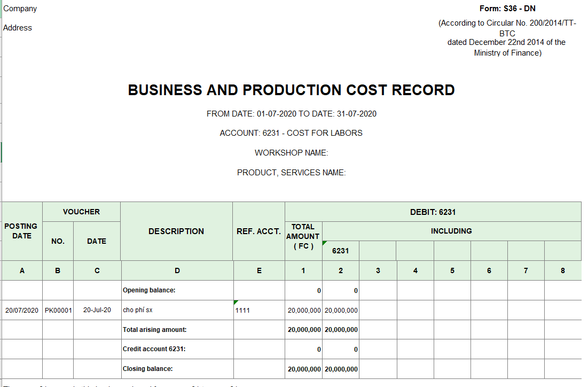The image size is (588, 387).
Task: Click the REF. ACCT. column header
Action: click(258, 231)
